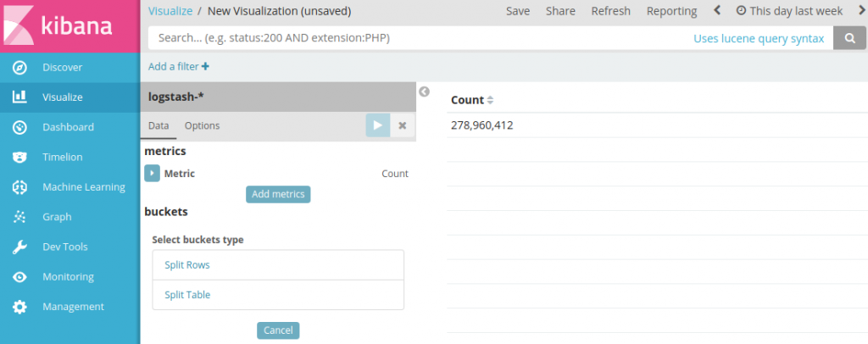Click the Monitoring eye icon
The height and width of the screenshot is (344, 868).
(19, 277)
